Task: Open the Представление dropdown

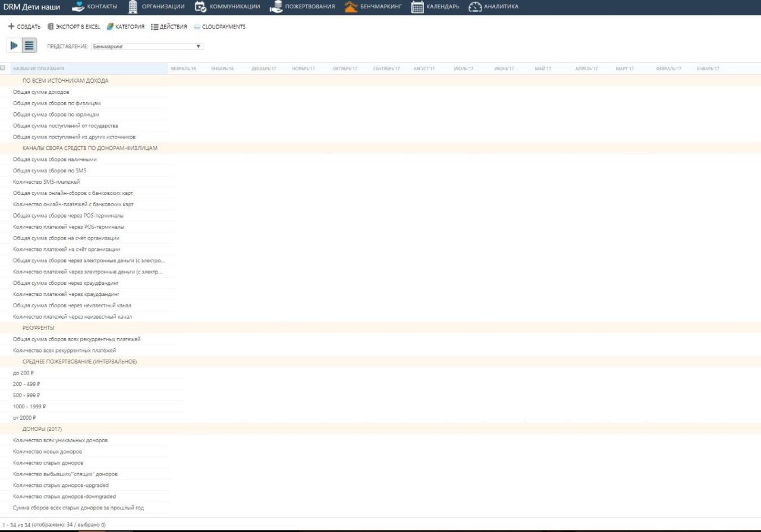Action: pos(147,46)
